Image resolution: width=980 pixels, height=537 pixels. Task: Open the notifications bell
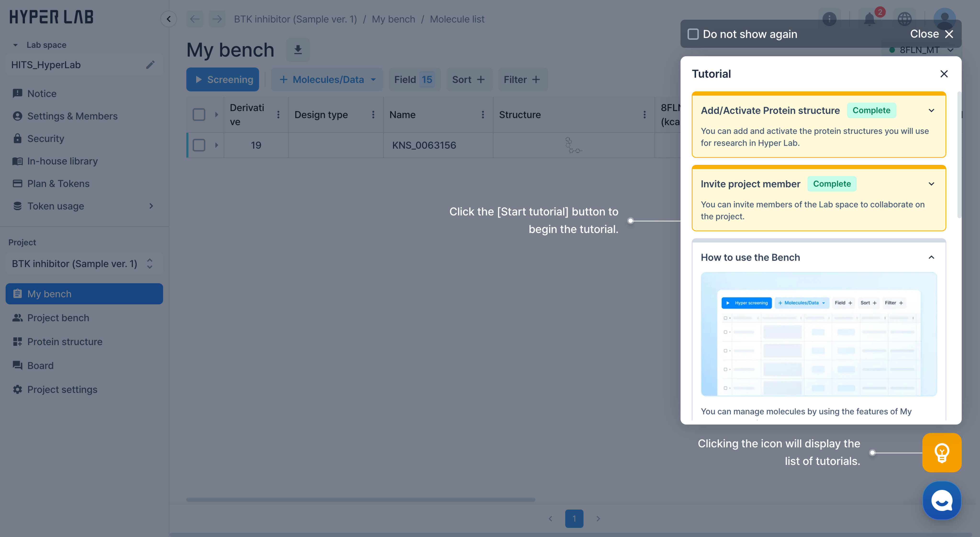click(x=869, y=19)
